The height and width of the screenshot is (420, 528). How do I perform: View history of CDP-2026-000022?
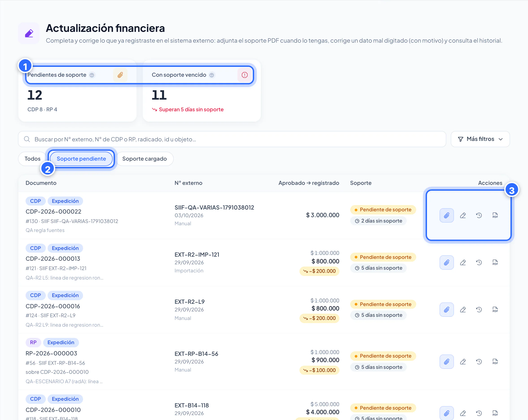pos(479,215)
